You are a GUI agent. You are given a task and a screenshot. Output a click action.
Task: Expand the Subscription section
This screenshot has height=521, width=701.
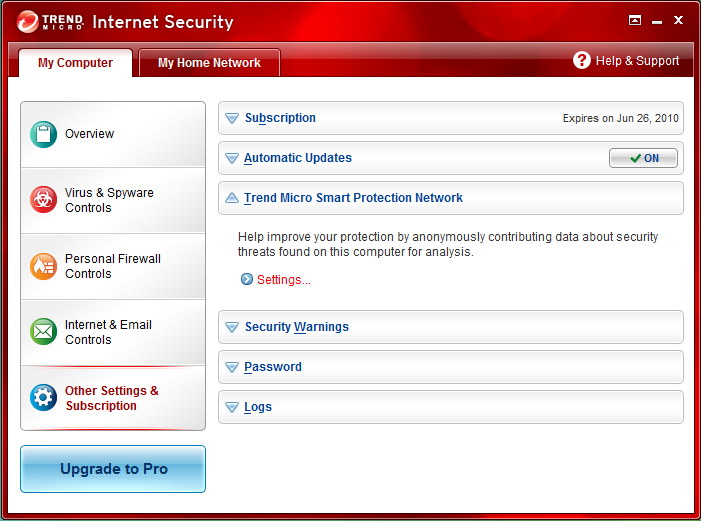pos(451,118)
